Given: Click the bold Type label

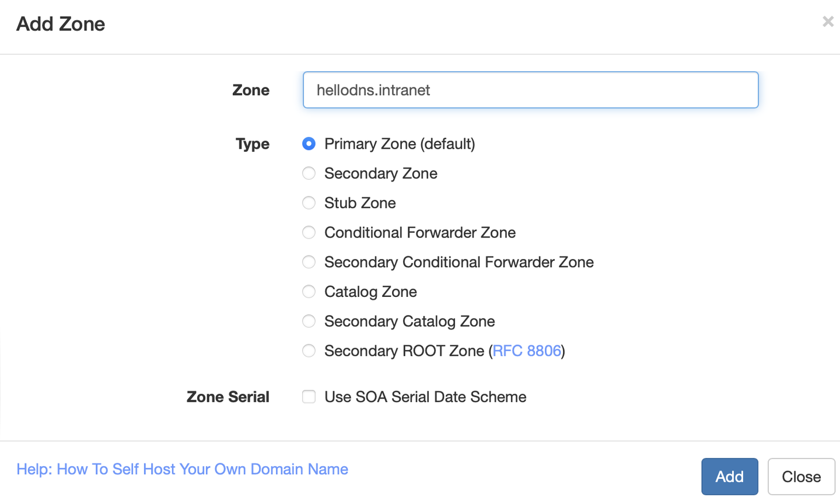Looking at the screenshot, I should click(253, 144).
